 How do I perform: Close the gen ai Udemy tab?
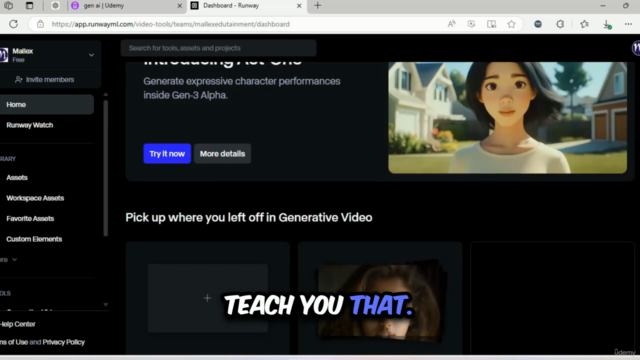(x=179, y=6)
